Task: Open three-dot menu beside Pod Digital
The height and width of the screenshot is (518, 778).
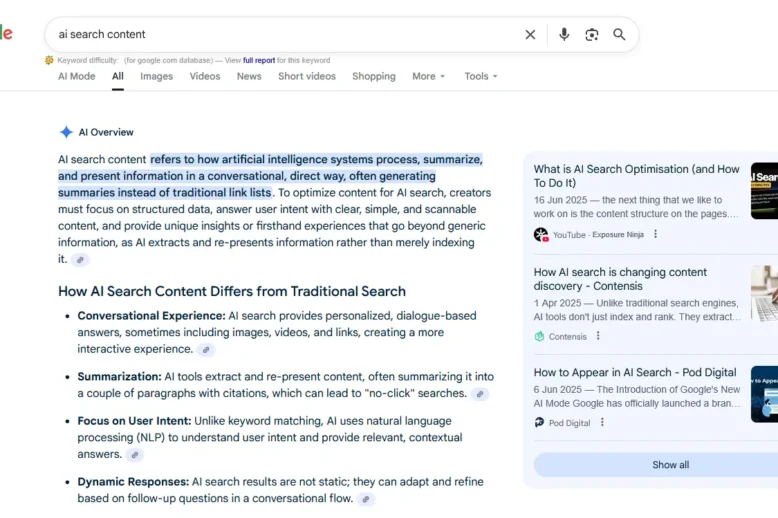Action: pos(602,423)
